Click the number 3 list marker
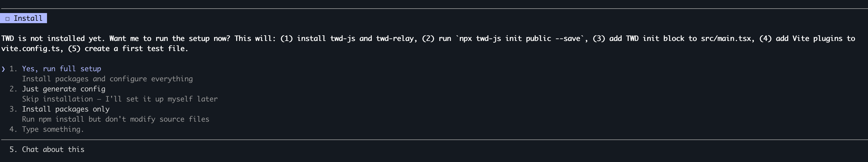 13,109
